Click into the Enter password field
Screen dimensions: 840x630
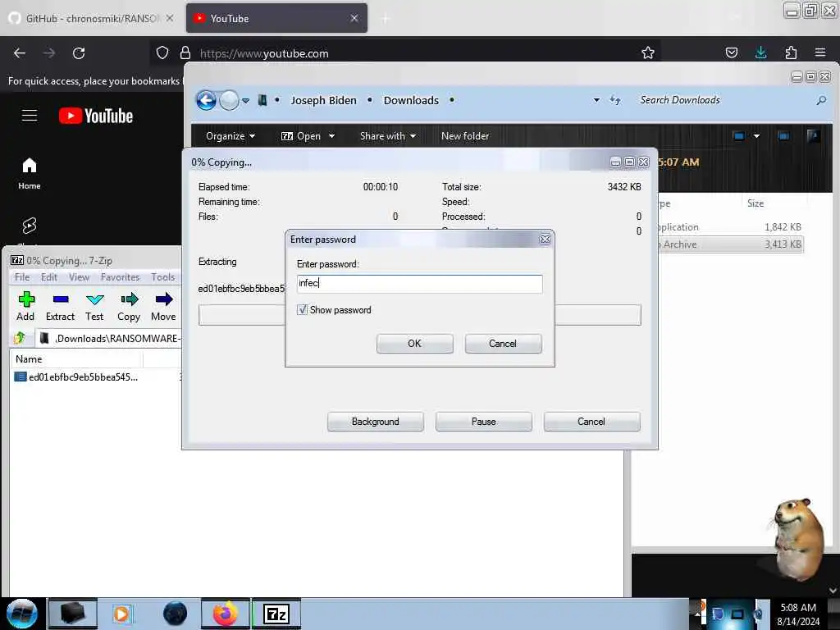419,283
